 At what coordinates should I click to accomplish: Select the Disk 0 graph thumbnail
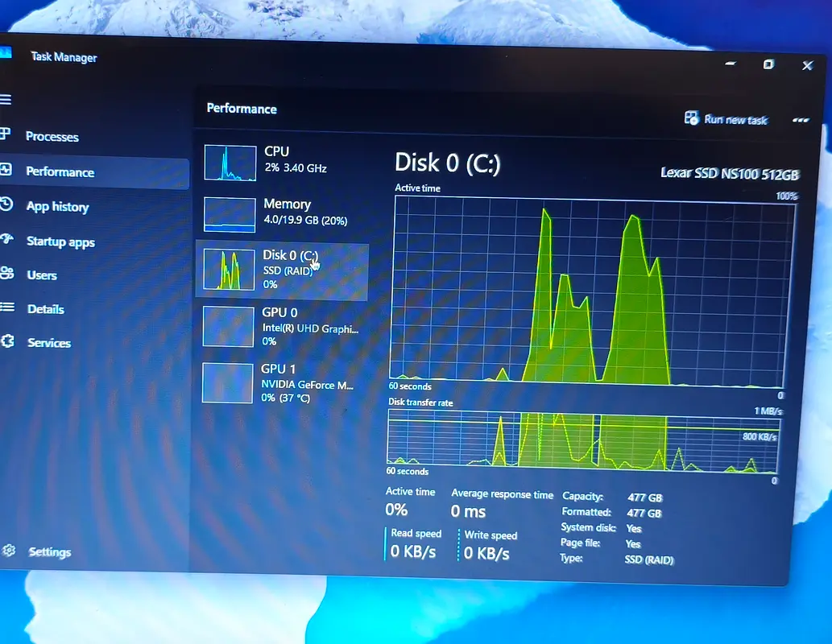click(229, 270)
